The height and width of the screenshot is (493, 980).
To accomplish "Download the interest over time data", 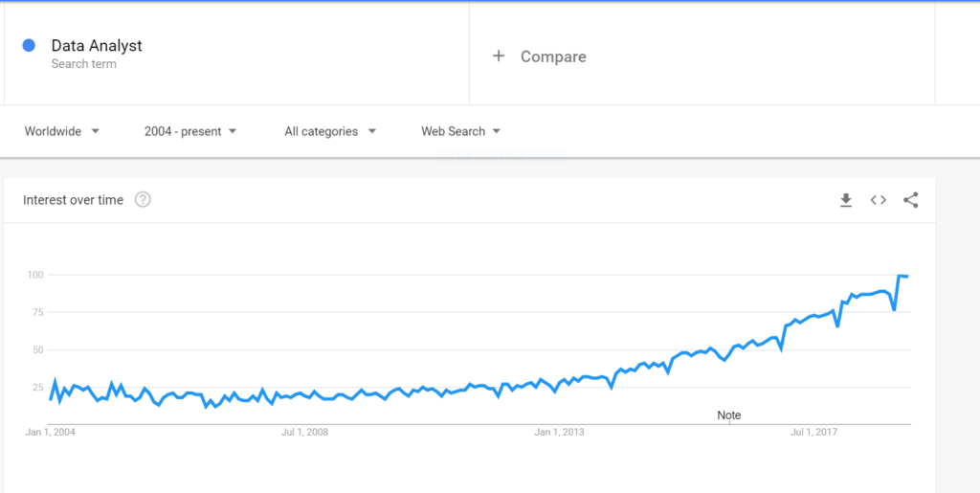I will pos(846,200).
